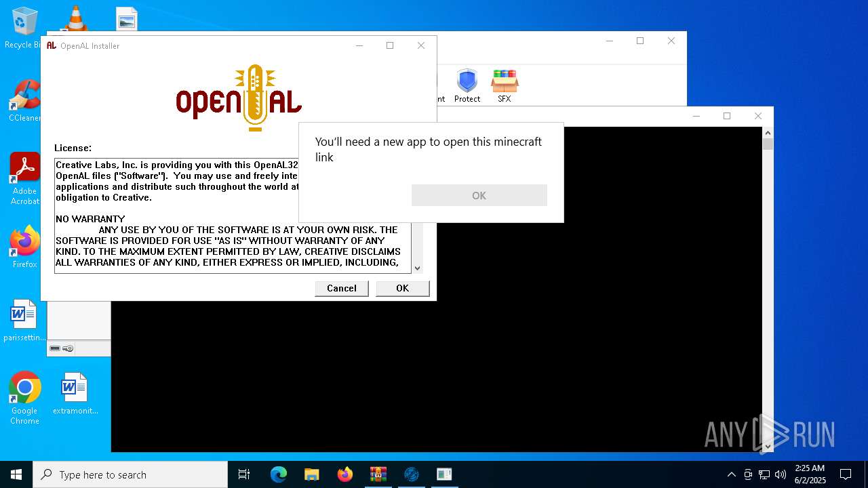Open the network tray icon
This screenshot has height=488, width=868.
(764, 474)
